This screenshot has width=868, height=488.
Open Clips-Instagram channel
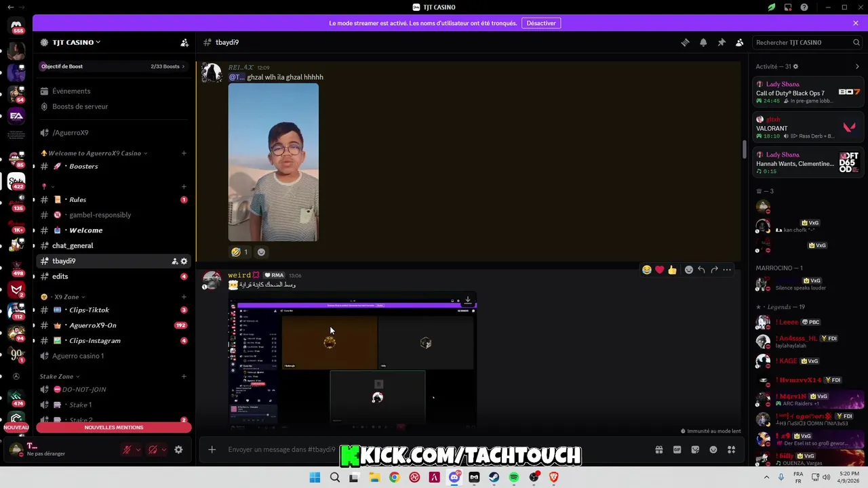click(x=114, y=341)
